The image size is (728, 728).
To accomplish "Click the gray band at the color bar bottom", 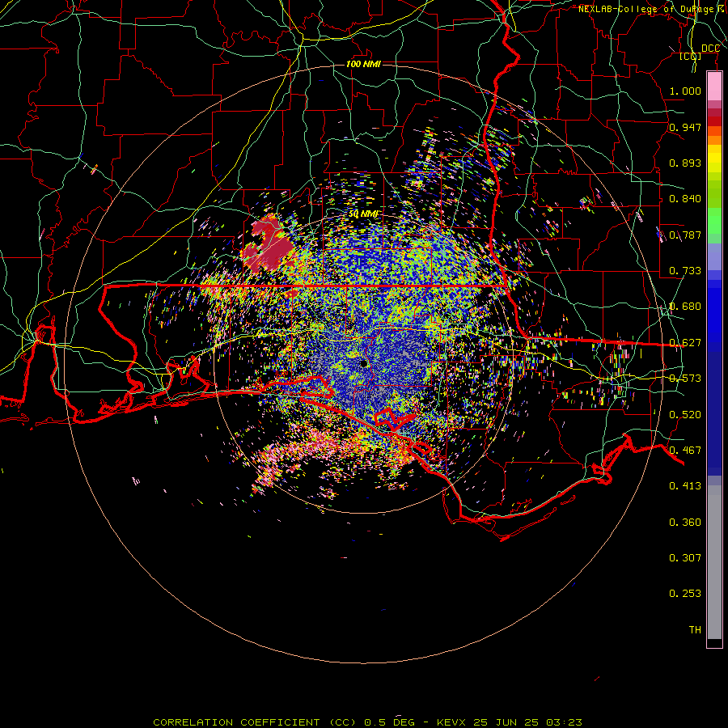I will [x=714, y=562].
